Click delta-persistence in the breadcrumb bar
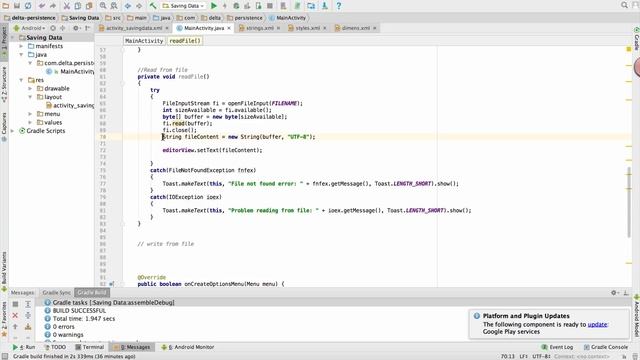The image size is (640, 360). (29, 18)
